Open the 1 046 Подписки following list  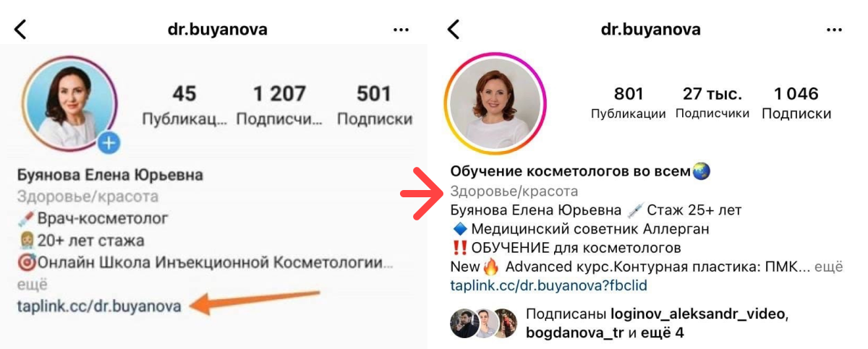[x=796, y=103]
